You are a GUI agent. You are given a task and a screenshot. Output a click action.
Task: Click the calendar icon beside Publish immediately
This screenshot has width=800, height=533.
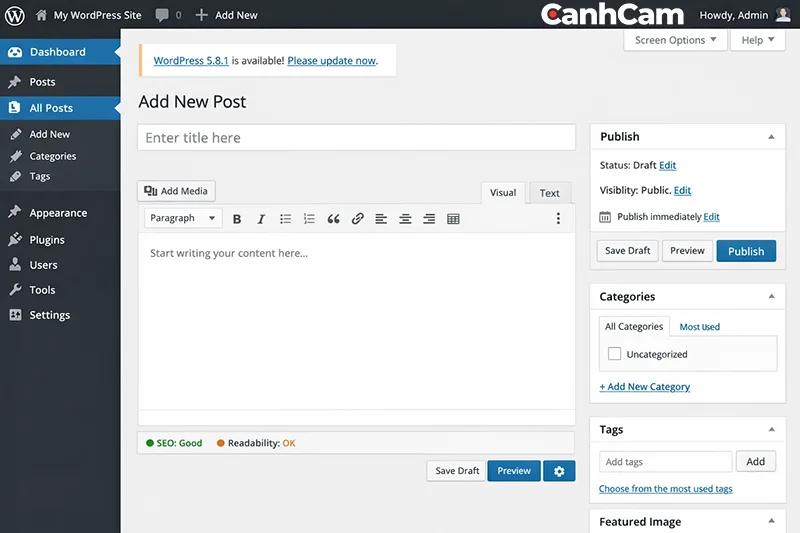click(x=605, y=217)
